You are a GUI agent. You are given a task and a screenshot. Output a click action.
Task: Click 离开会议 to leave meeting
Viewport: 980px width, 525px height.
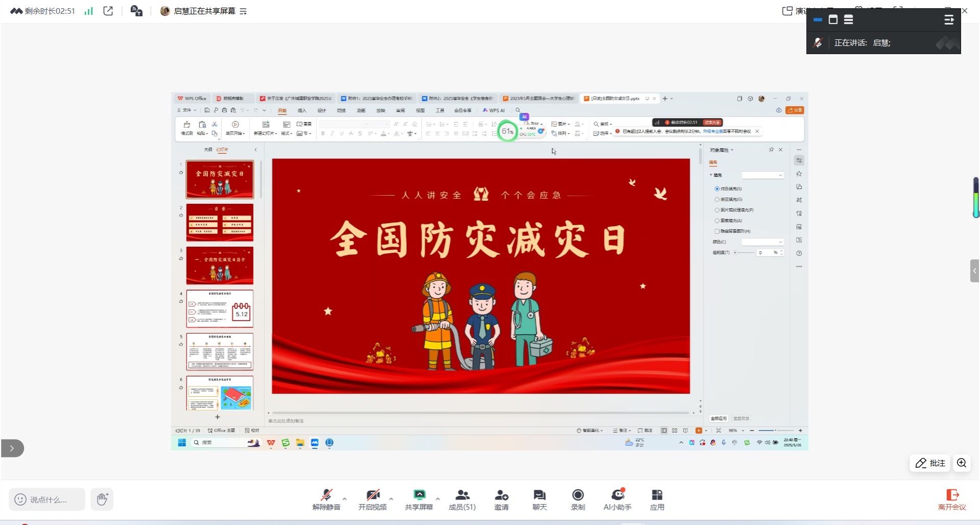click(952, 499)
